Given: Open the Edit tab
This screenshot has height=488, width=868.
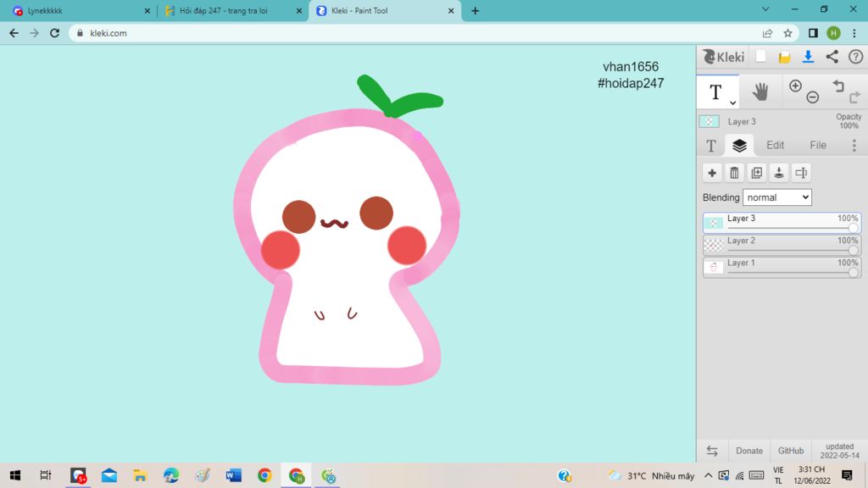Looking at the screenshot, I should tap(775, 146).
